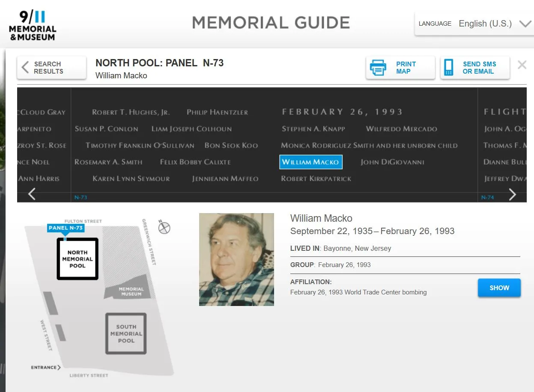Show the affiliation details with the SHOW toggle
This screenshot has height=392, width=534.
[499, 288]
